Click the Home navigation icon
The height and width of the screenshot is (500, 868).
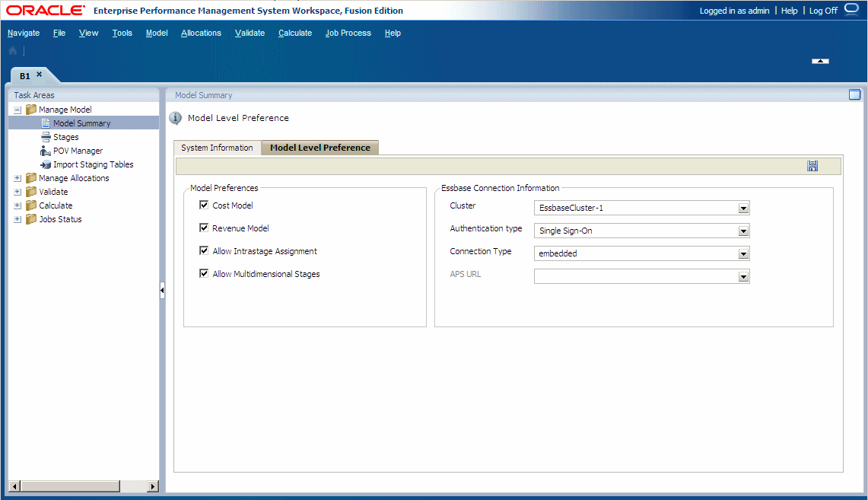(11, 50)
